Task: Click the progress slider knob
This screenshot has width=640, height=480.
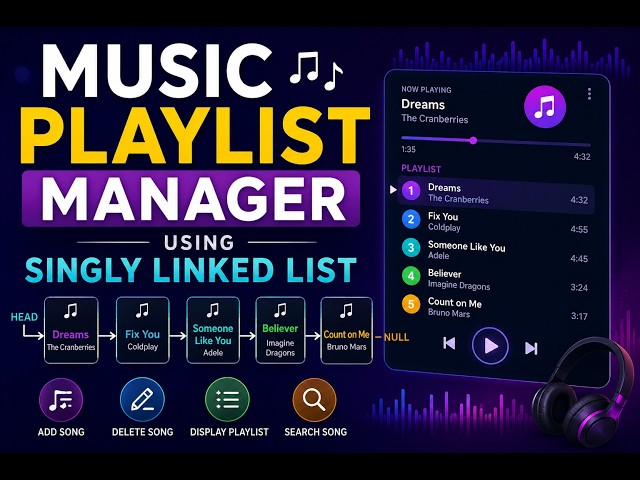Action: pyautogui.click(x=473, y=140)
